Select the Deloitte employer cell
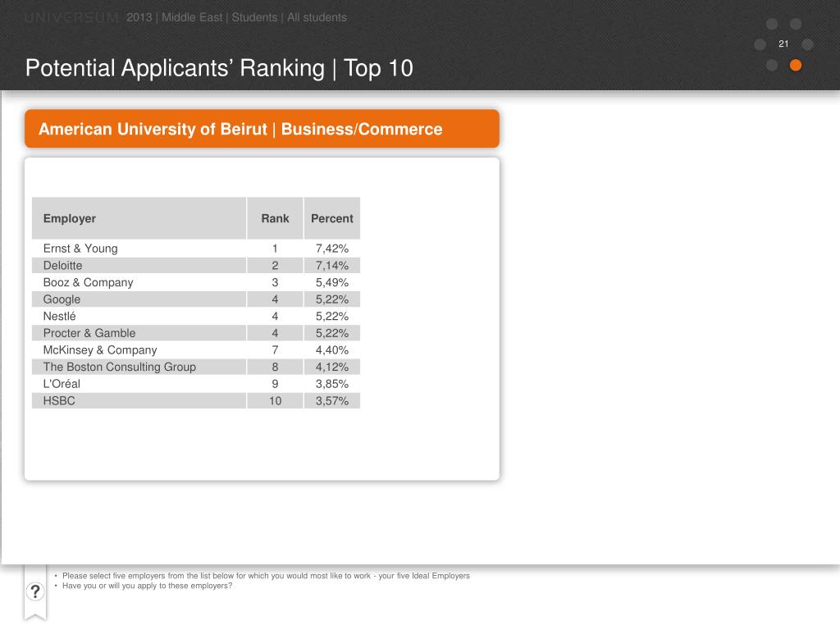The height and width of the screenshot is (630, 840). (x=139, y=266)
